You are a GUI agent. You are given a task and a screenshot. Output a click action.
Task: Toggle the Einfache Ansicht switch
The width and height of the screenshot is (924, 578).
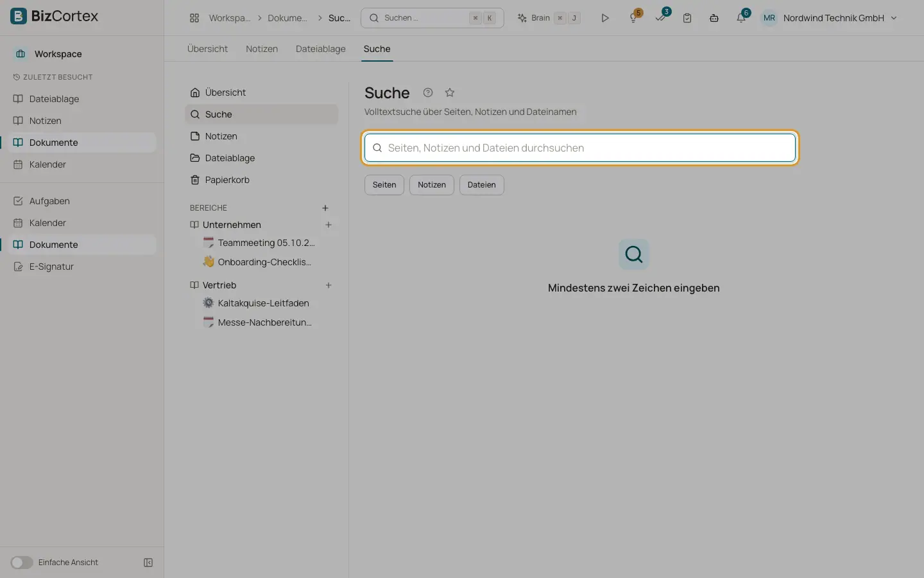(x=21, y=563)
